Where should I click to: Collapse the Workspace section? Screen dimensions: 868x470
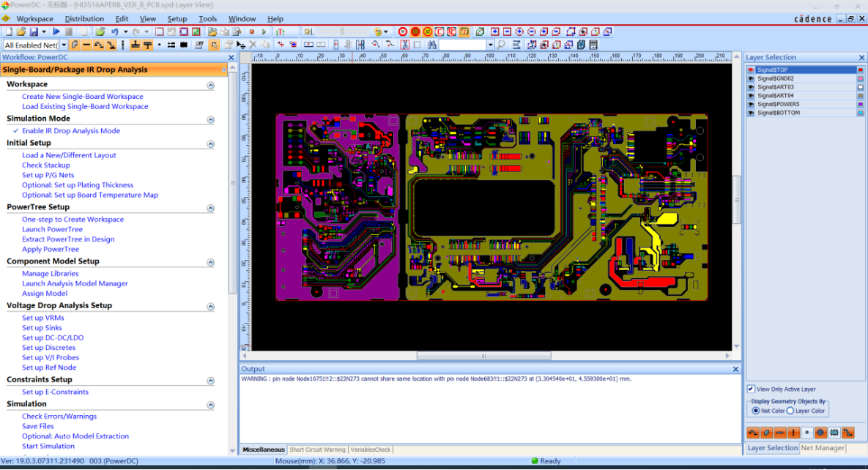point(210,85)
